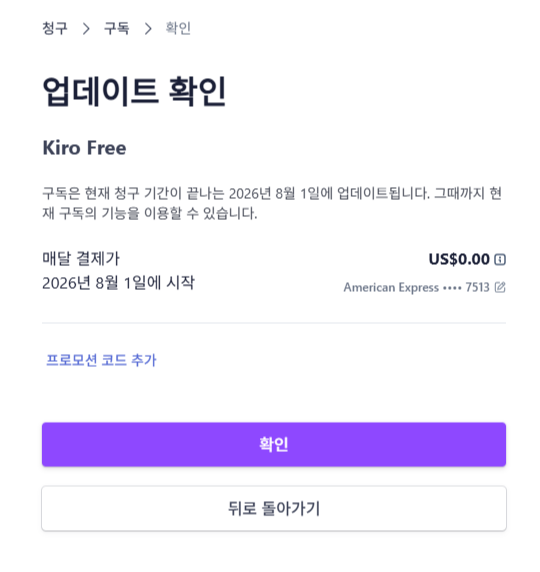The height and width of the screenshot is (572, 540).
Task: Click the horizontal divider below payment details
Action: click(274, 323)
